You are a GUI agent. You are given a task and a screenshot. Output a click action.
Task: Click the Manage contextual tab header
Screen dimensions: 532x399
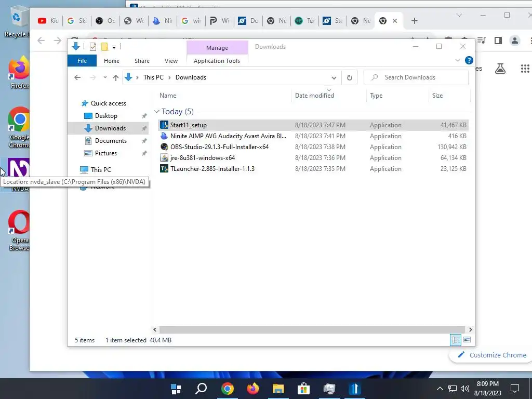(217, 48)
